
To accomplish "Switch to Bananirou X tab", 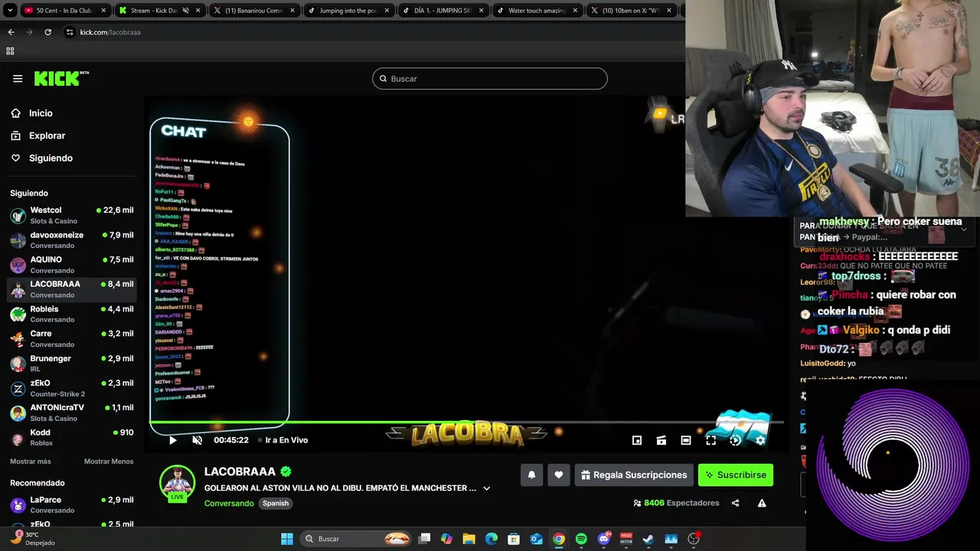I will pyautogui.click(x=253, y=11).
